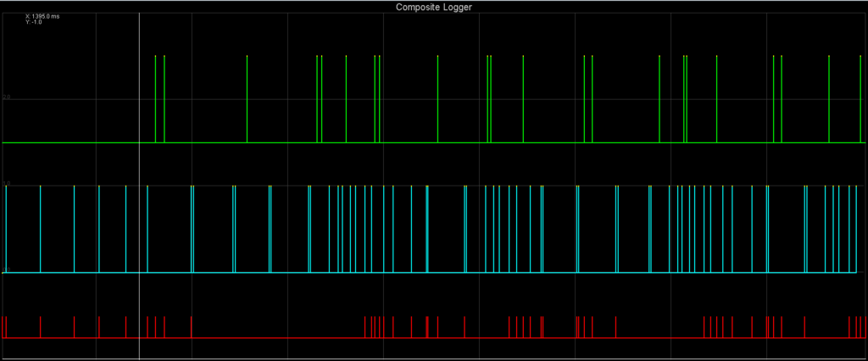Click the '2.0' Y-axis label
The height and width of the screenshot is (361, 868).
(x=7, y=97)
